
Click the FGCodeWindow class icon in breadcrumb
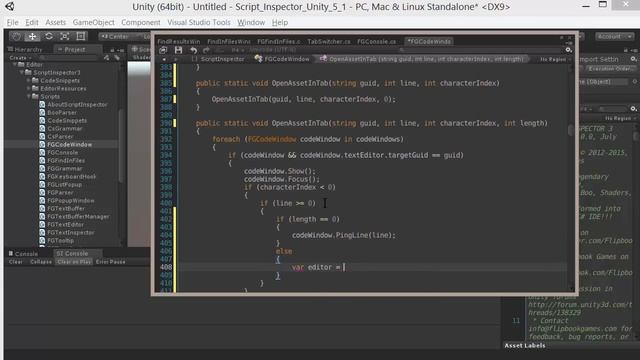click(258, 59)
